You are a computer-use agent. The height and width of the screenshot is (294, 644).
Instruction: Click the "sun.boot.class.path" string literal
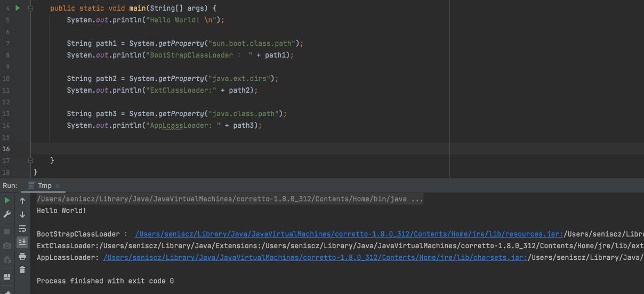(254, 43)
